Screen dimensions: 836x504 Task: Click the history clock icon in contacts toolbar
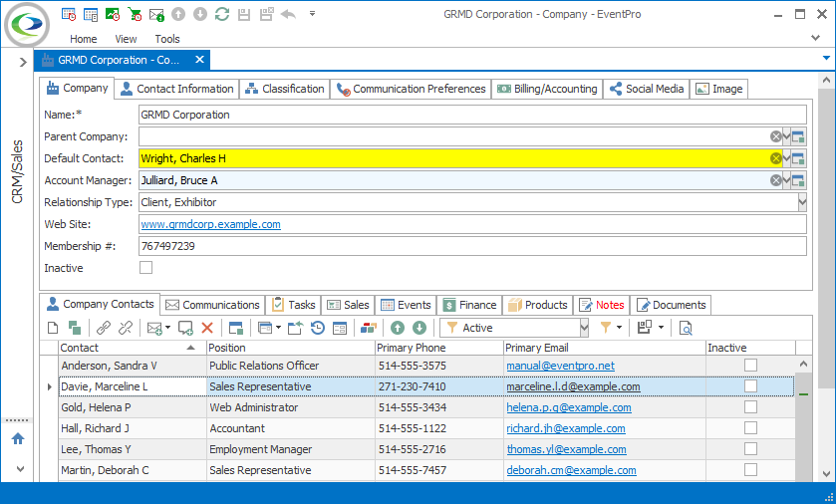click(318, 328)
